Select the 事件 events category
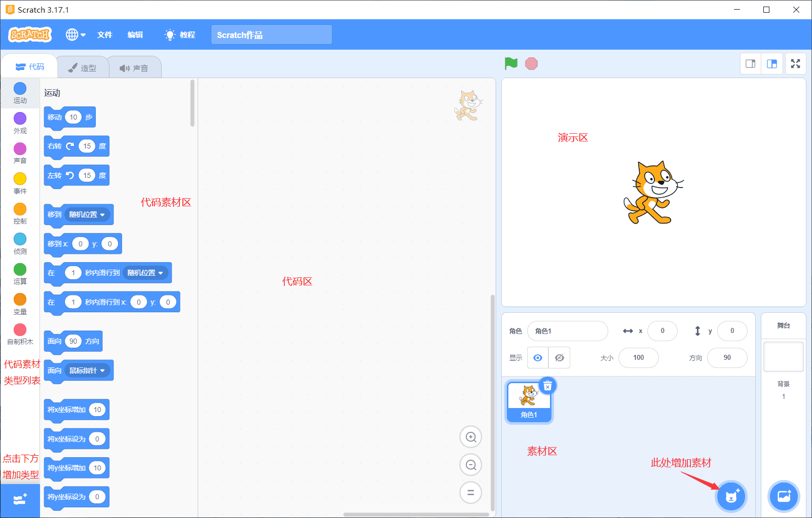The height and width of the screenshot is (518, 812). pyautogui.click(x=20, y=183)
